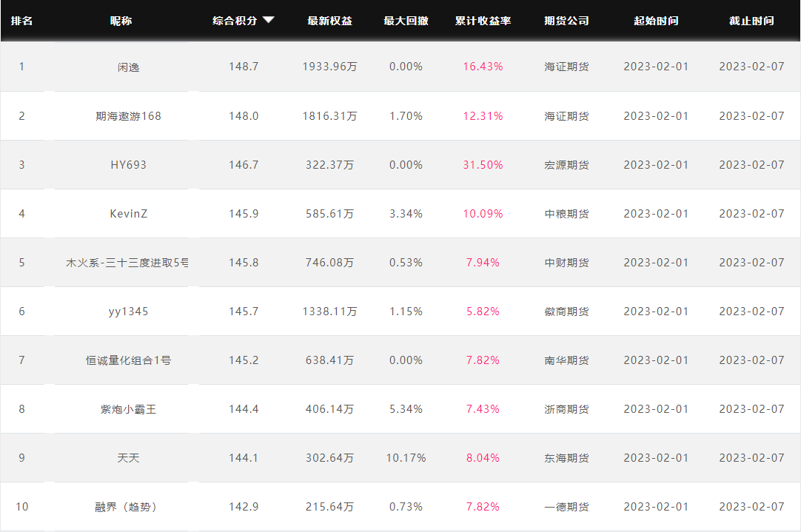Click the return rate 10.09%
The height and width of the screenshot is (532, 801).
tap(483, 214)
